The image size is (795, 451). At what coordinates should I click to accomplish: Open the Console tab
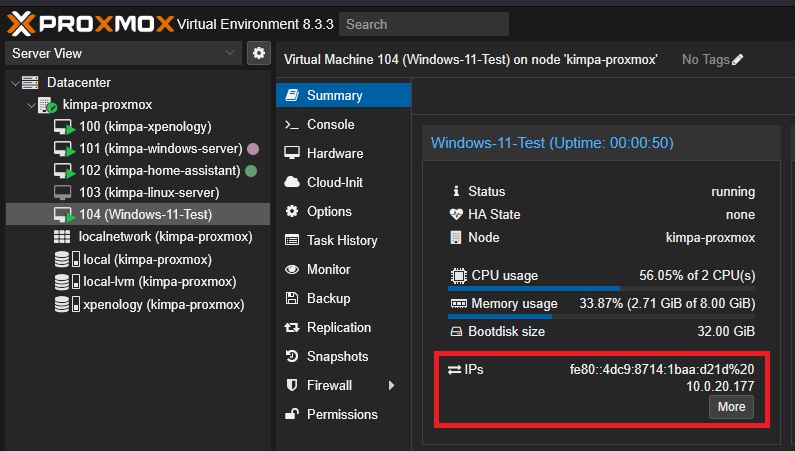point(330,125)
